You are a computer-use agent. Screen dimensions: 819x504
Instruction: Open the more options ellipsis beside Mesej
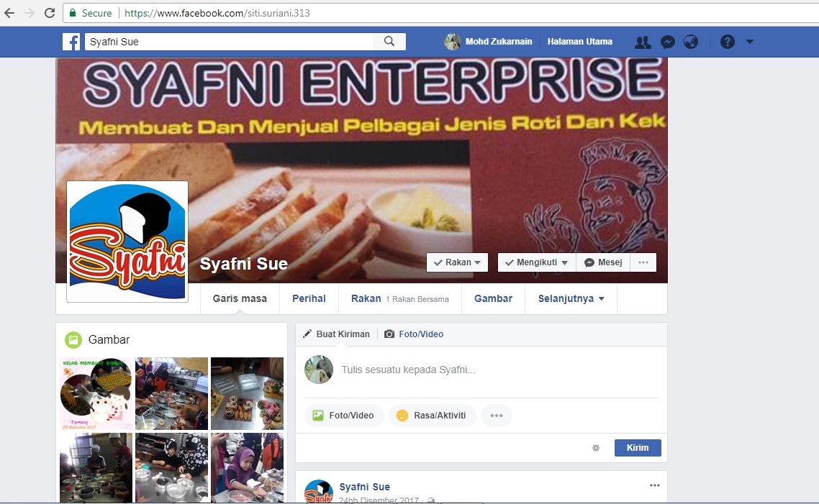point(643,262)
